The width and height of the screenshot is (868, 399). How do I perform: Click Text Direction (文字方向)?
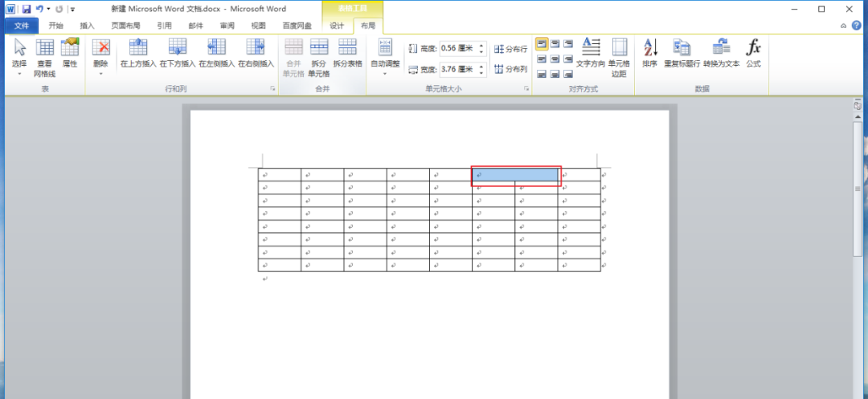point(591,53)
